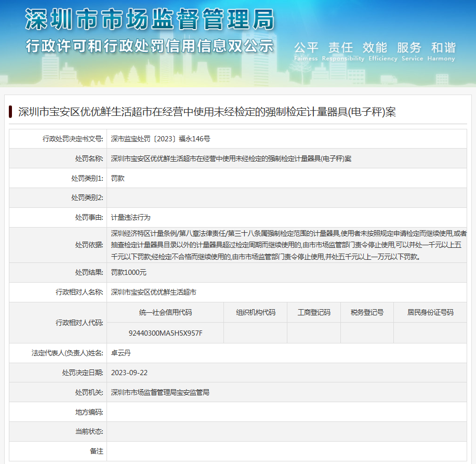This screenshot has height=464, width=476.
Task: Click the 税务登记号 column header
Action: (367, 312)
